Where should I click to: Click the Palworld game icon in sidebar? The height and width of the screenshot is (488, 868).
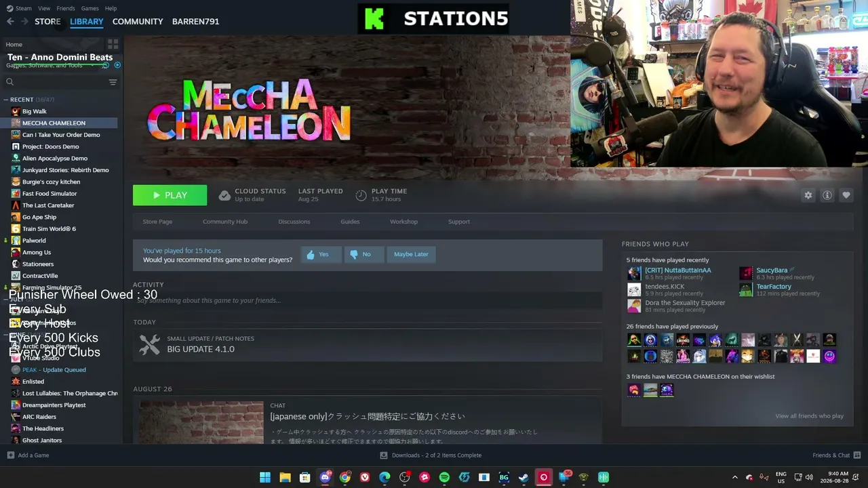16,241
